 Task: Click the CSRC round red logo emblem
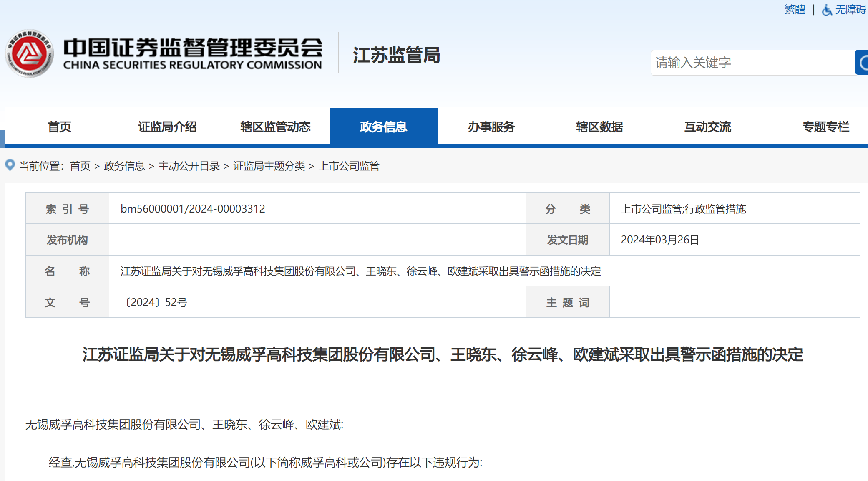pos(29,53)
